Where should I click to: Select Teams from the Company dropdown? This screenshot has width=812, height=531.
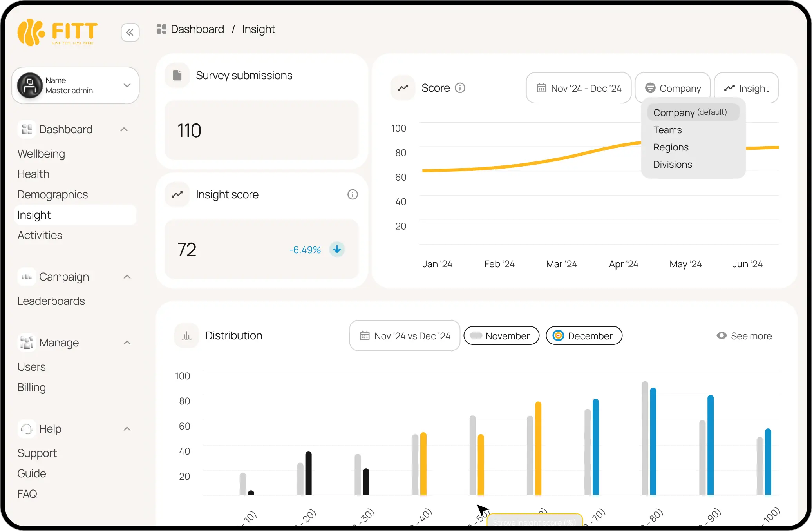click(667, 130)
